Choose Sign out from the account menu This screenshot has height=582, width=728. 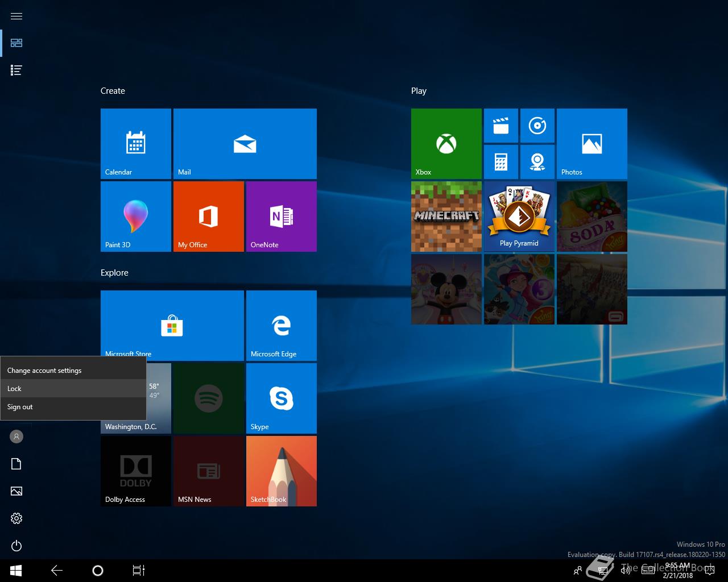click(x=73, y=407)
